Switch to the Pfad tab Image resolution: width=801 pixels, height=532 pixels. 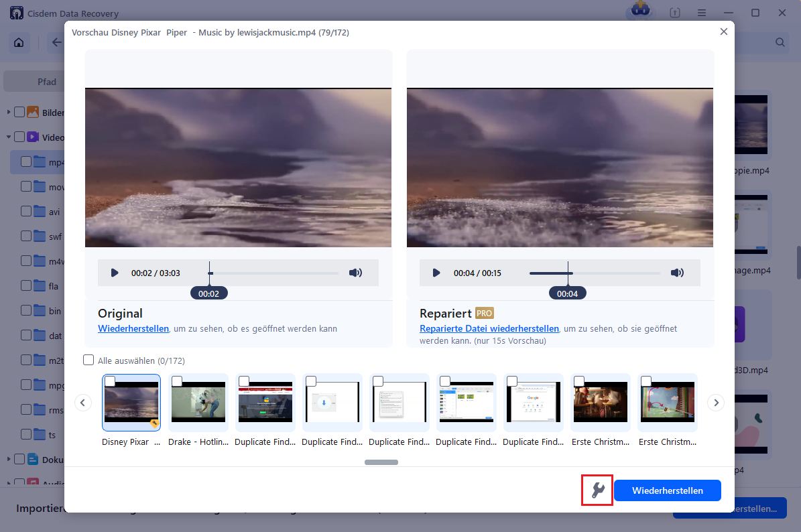47,82
